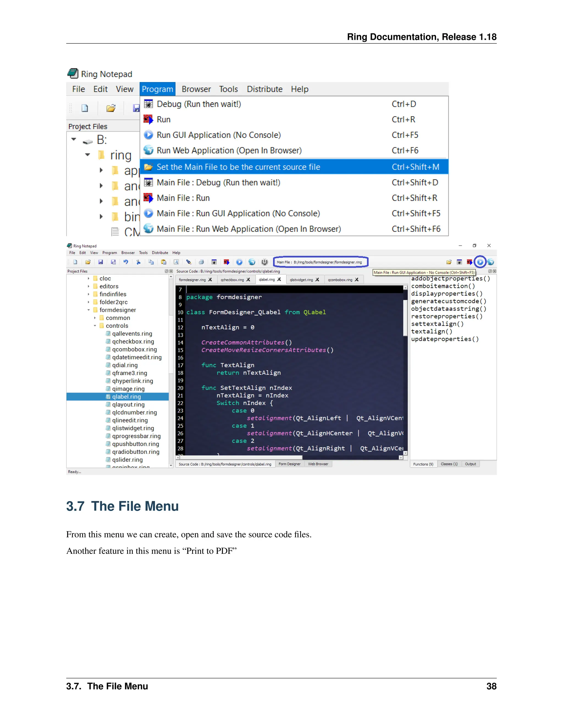
Task: Choose Run GUI Application (No Console) with Ctrl+F5
Action: pyautogui.click(x=294, y=135)
